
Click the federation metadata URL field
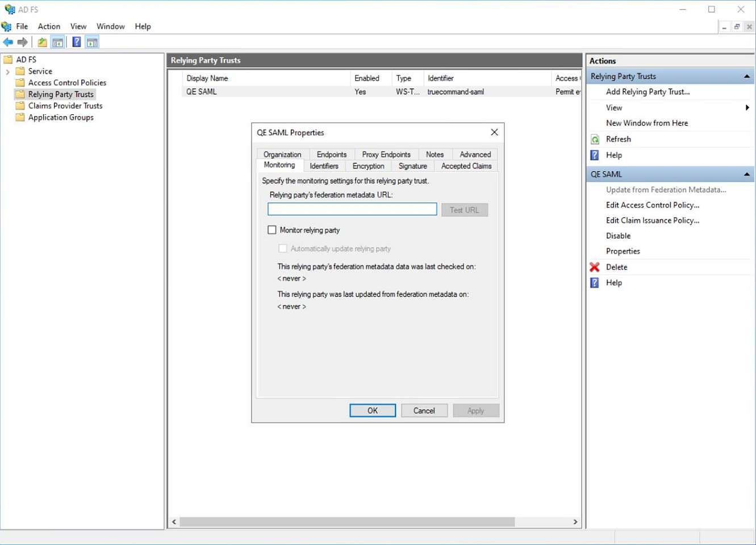tap(352, 210)
